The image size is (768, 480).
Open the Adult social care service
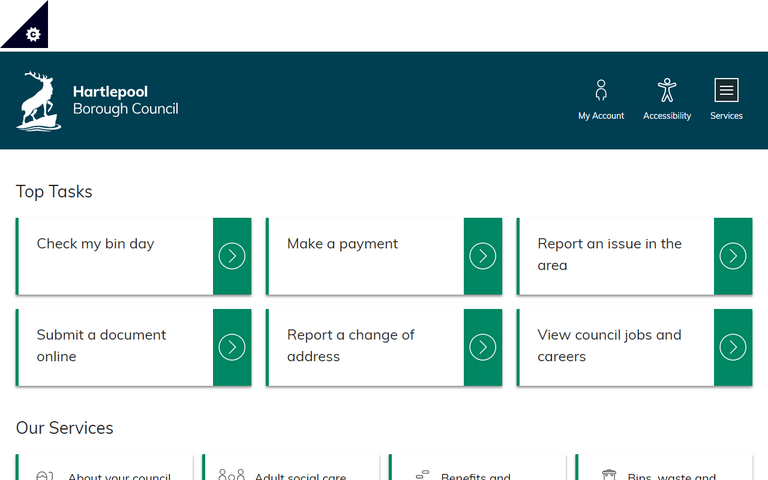click(300, 476)
